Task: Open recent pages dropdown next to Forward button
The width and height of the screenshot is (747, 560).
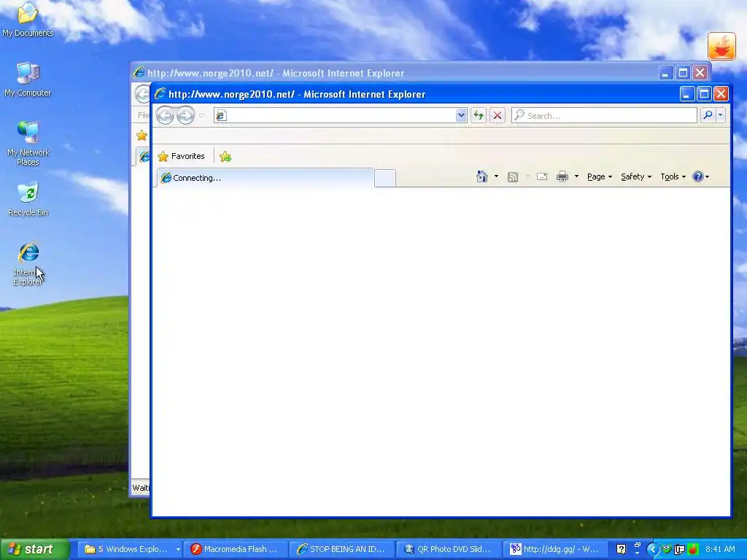Action: [x=201, y=115]
